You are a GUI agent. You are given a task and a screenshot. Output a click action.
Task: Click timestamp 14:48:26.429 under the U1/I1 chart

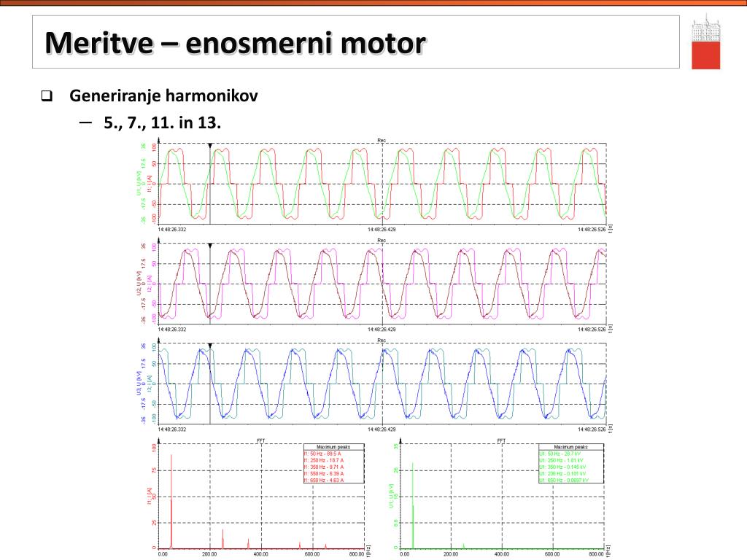pos(382,230)
